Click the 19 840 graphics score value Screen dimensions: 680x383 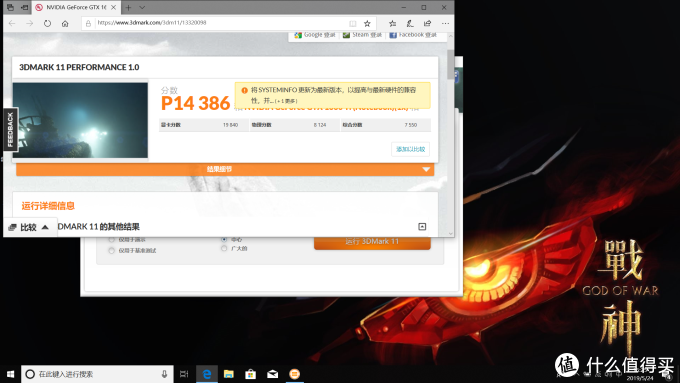pos(230,125)
